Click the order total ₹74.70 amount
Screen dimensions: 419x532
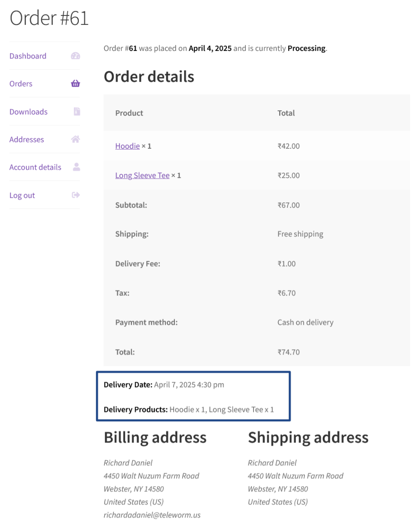point(289,353)
